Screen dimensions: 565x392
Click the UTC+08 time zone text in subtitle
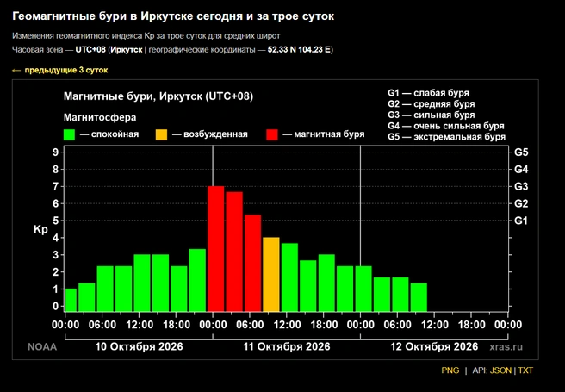coord(90,50)
